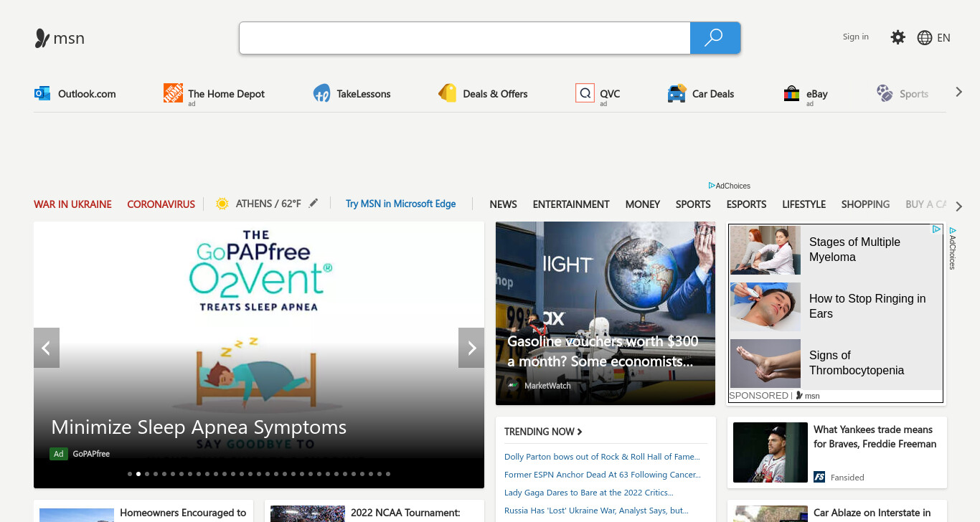Open the Trending Now section arrow
The height and width of the screenshot is (522, 980).
(580, 432)
